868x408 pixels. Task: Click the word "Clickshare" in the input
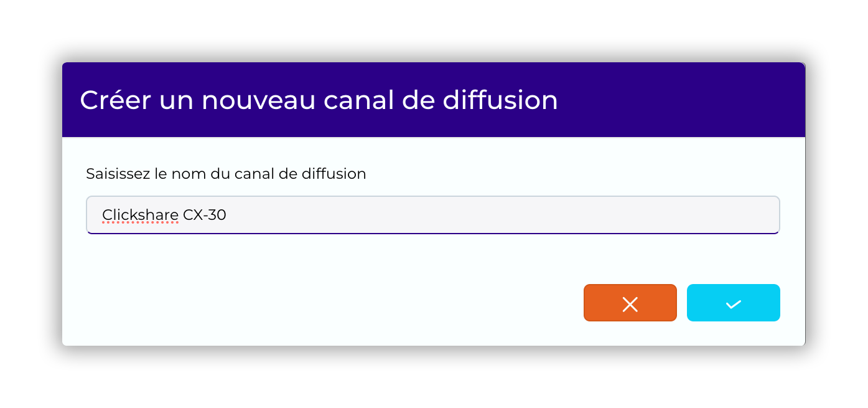pos(140,216)
